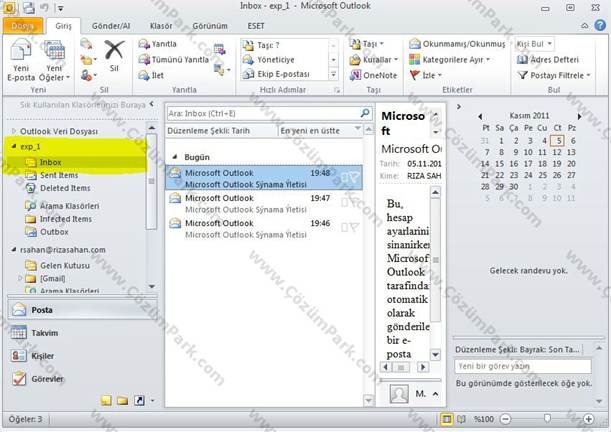Open Outlook help with the question mark icon
The width and height of the screenshot is (611, 432).
pos(600,25)
